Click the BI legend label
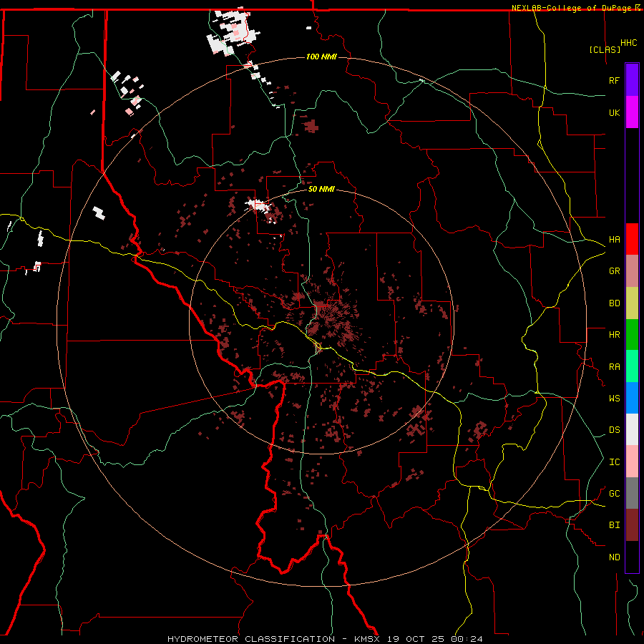 click(614, 525)
